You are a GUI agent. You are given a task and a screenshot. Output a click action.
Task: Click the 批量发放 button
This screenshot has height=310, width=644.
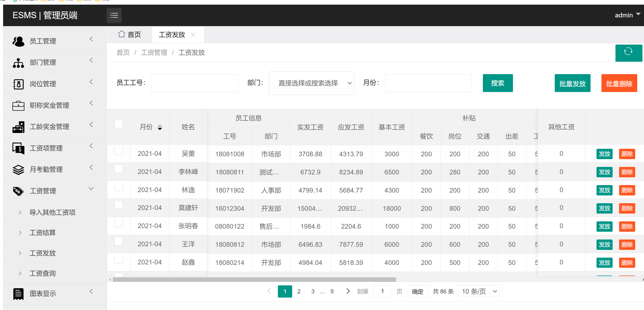pyautogui.click(x=572, y=83)
